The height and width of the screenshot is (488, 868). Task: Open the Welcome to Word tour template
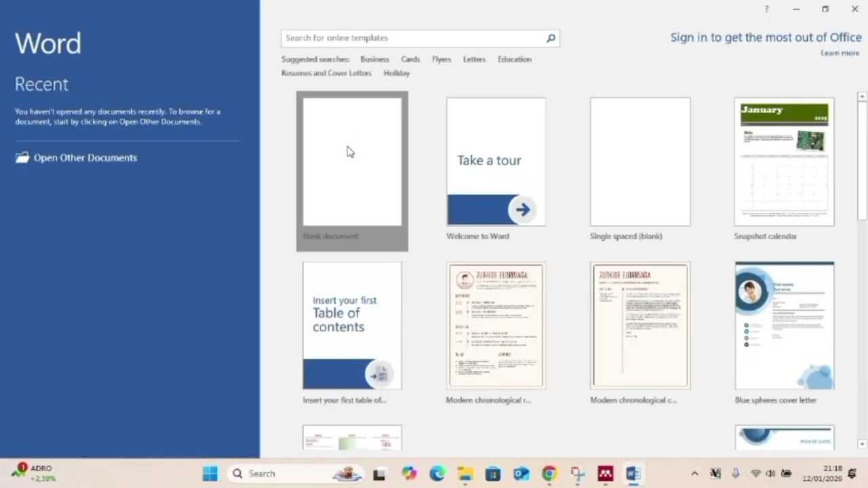(496, 169)
